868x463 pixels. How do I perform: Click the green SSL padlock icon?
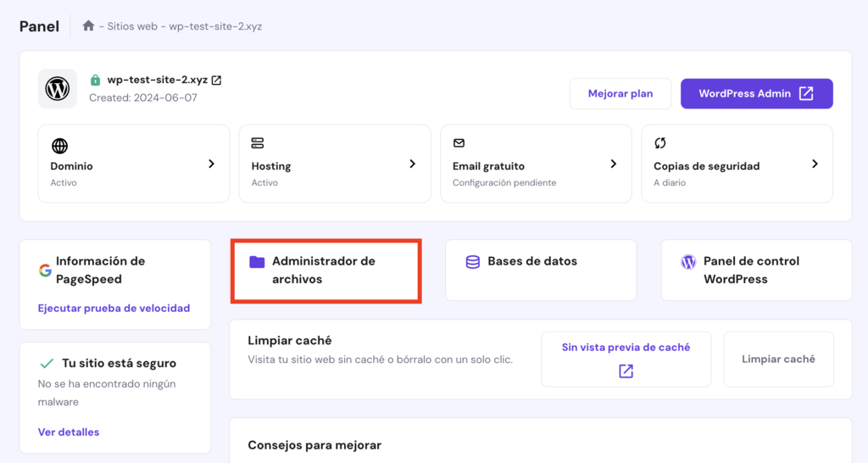tap(96, 81)
